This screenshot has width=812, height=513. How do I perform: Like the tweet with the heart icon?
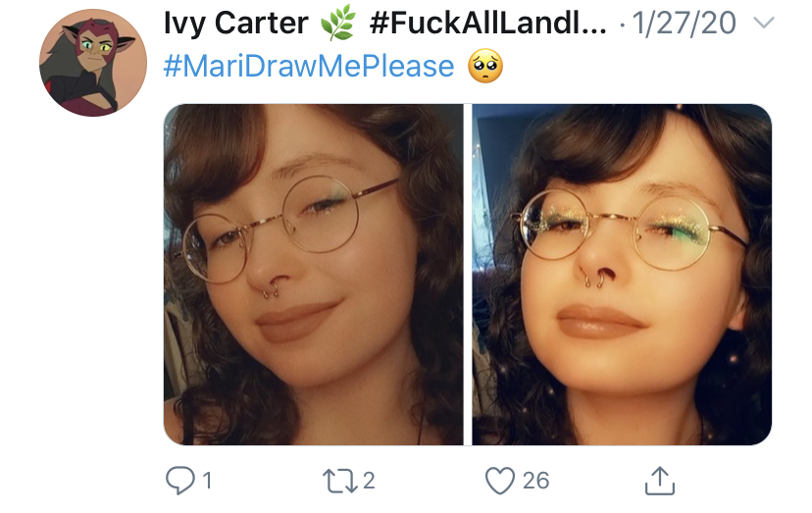pyautogui.click(x=500, y=481)
